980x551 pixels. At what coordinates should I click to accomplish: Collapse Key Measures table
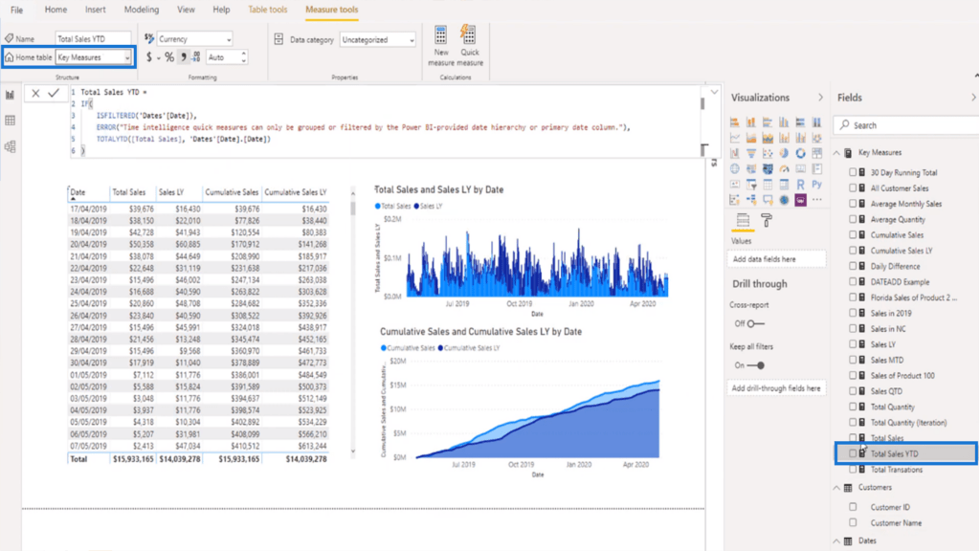pyautogui.click(x=836, y=152)
